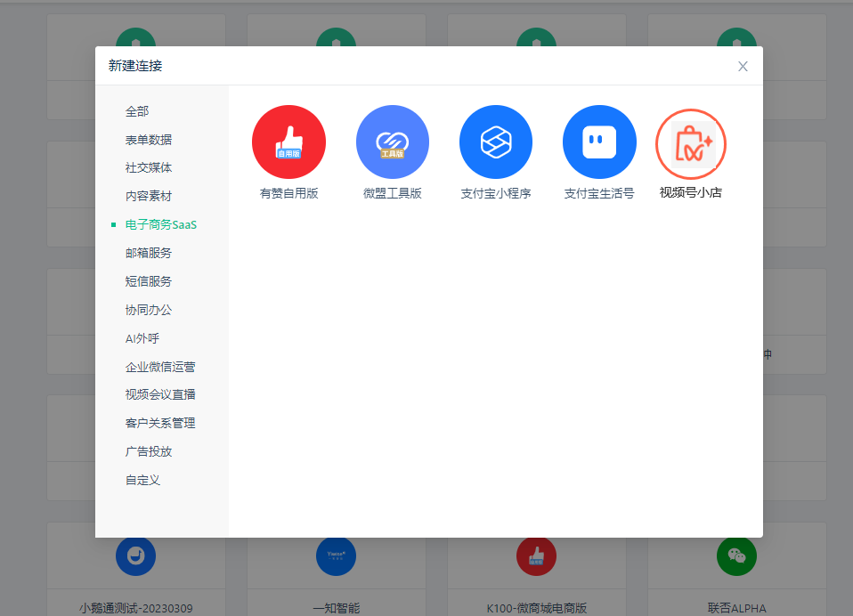The image size is (853, 616).
Task: Select the AI外呼 category
Action: [x=142, y=338]
